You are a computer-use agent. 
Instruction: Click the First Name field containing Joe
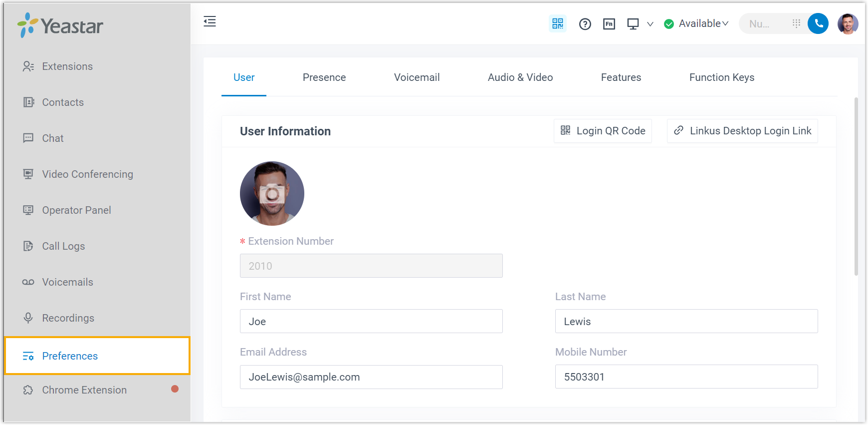click(371, 321)
